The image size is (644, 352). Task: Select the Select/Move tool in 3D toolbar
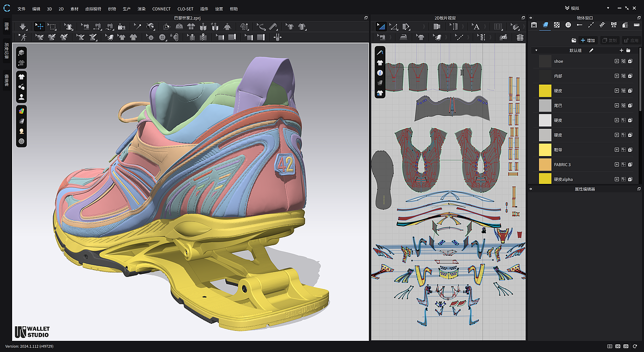click(39, 27)
